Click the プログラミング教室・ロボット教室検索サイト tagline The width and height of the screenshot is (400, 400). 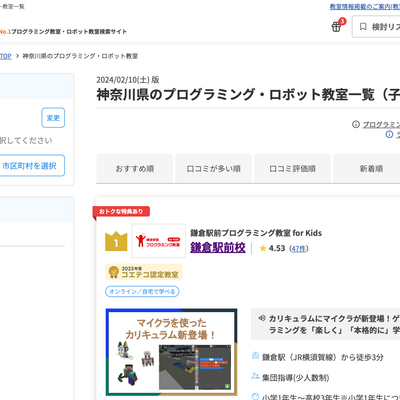[x=69, y=32]
